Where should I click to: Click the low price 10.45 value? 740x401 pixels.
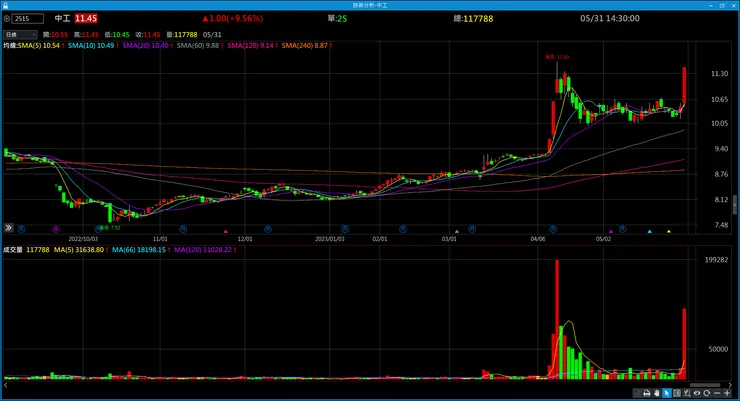click(x=121, y=34)
